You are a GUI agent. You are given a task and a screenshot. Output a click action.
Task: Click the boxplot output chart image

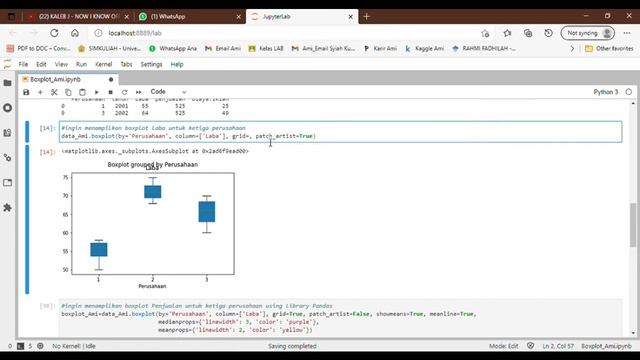tap(148, 225)
